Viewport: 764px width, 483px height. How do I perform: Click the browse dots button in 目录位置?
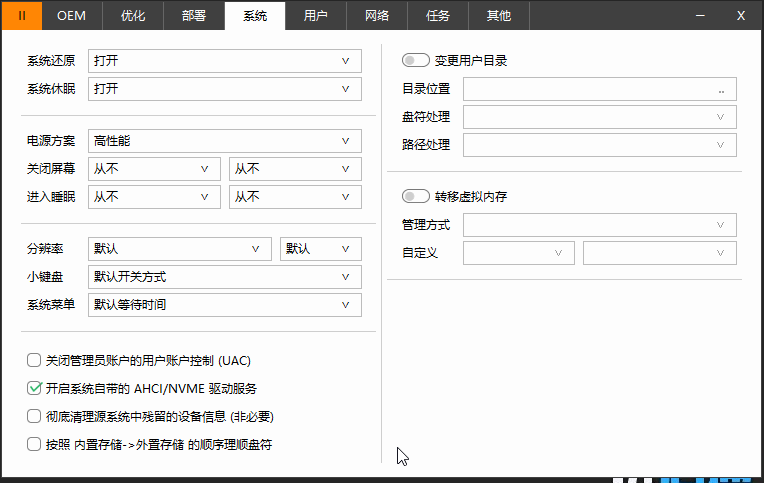[x=721, y=90]
